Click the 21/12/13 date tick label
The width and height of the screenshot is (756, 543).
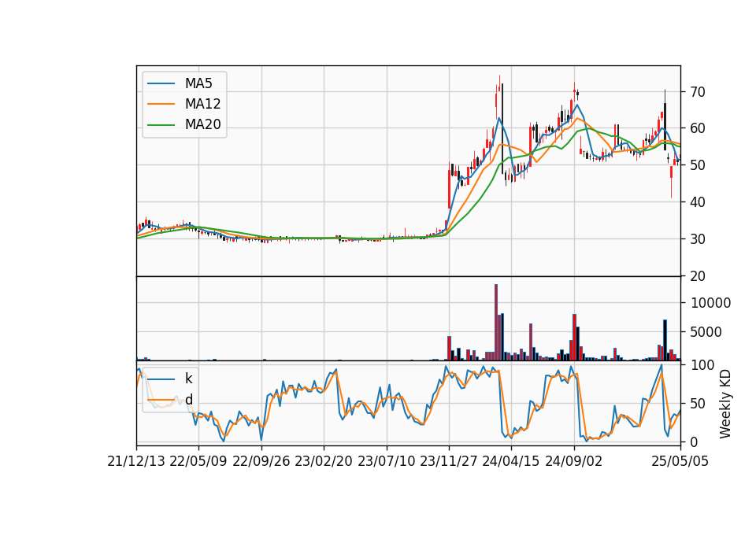136,462
